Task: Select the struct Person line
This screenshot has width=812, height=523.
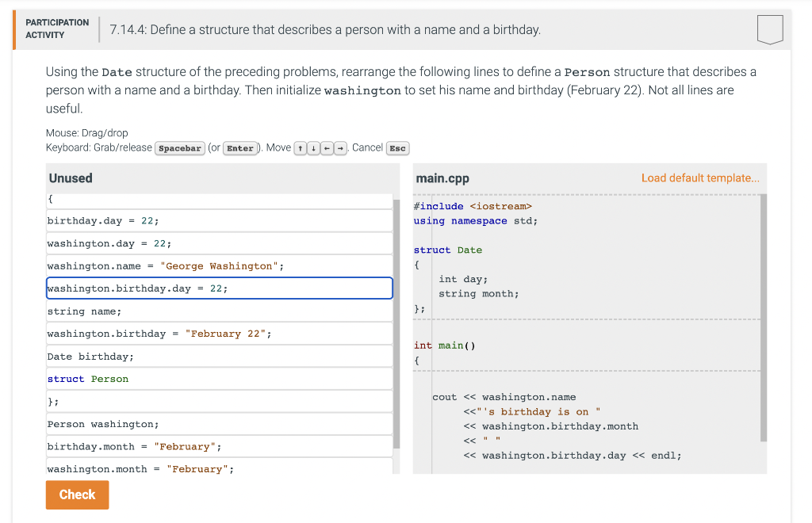Action: pyautogui.click(x=220, y=378)
